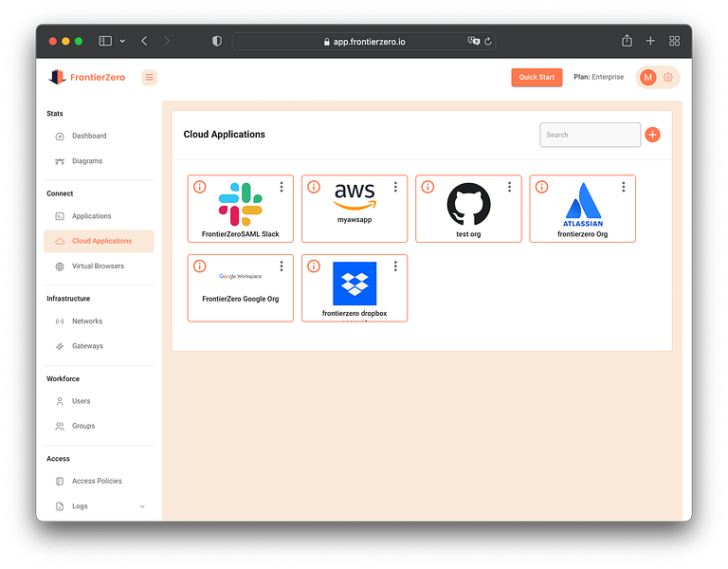Click the Slack logo thumbnail
The height and width of the screenshot is (569, 728).
[x=241, y=205]
